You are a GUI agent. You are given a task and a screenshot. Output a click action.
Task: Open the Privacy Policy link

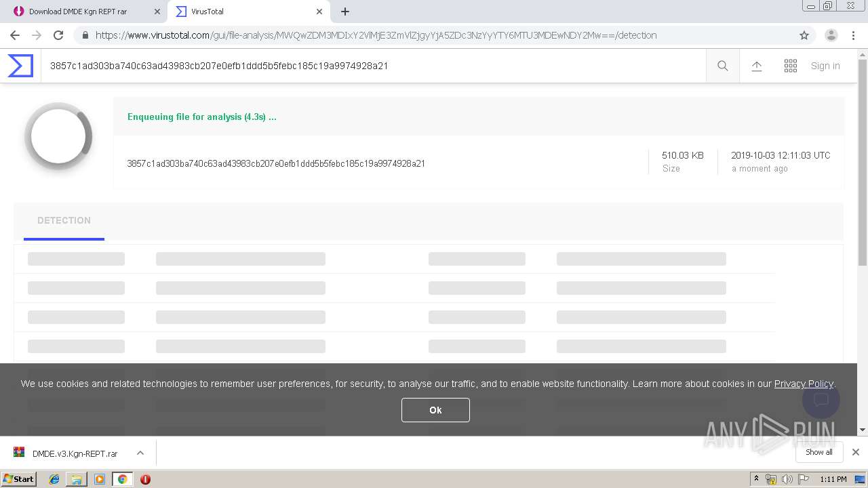[804, 384]
